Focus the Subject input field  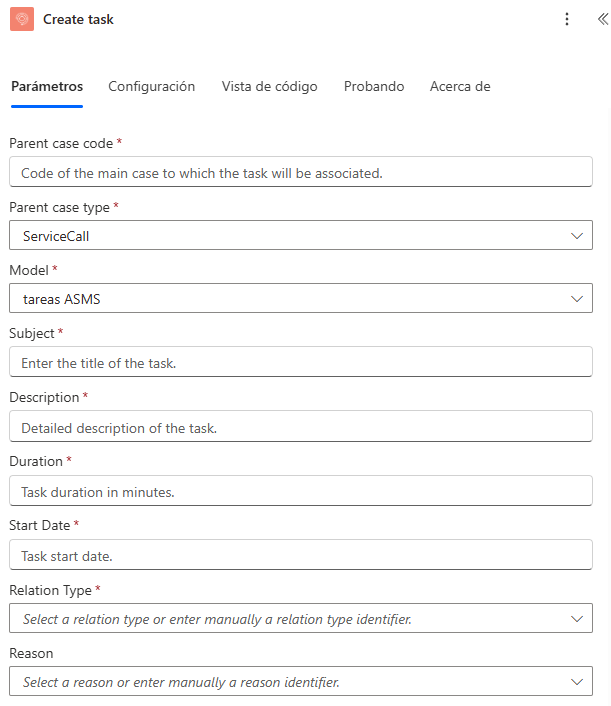pyautogui.click(x=300, y=362)
